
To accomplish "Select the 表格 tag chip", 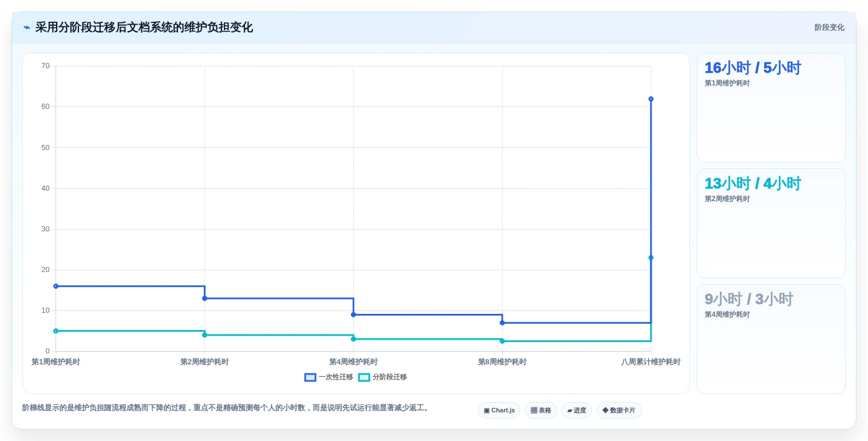I will (541, 411).
